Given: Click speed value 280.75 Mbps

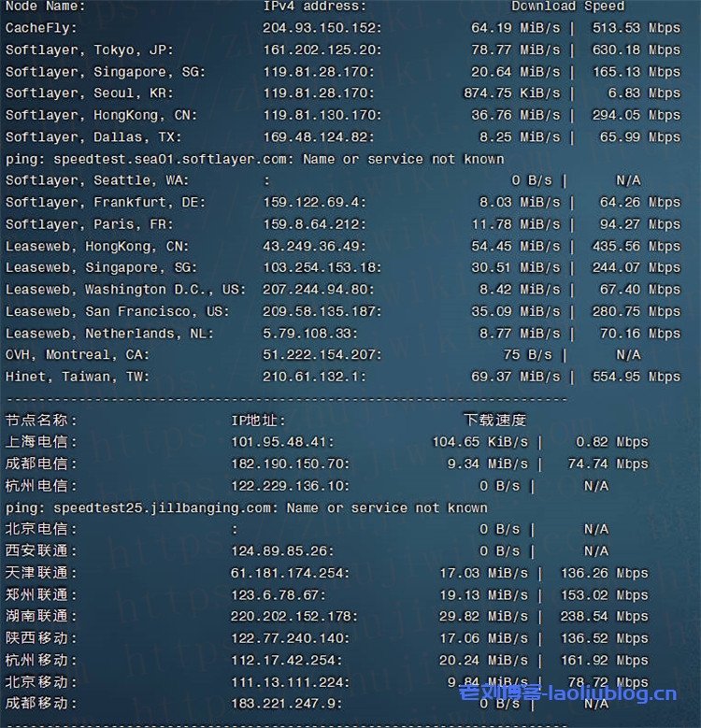Looking at the screenshot, I should [636, 311].
